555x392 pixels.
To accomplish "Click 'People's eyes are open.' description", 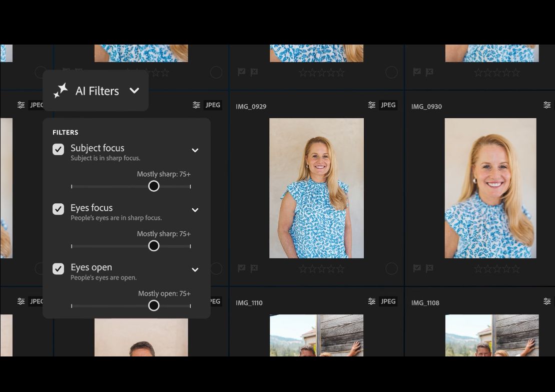I will pos(104,278).
